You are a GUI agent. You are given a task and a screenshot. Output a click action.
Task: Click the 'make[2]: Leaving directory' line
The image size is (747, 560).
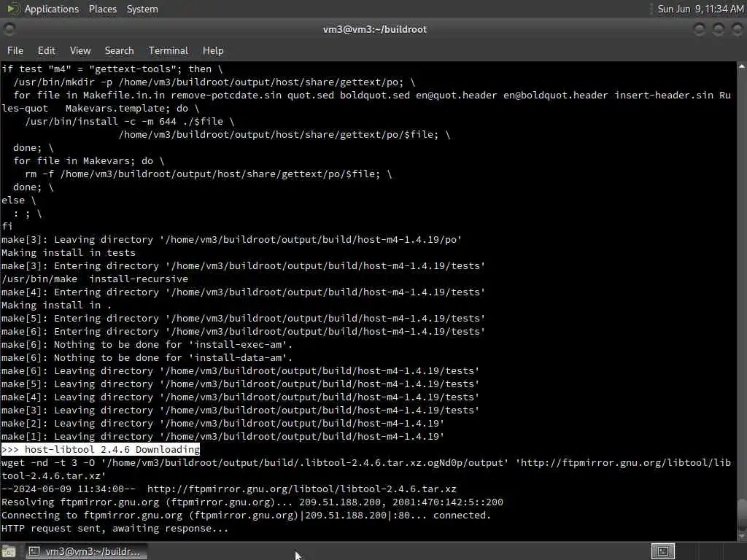point(222,424)
